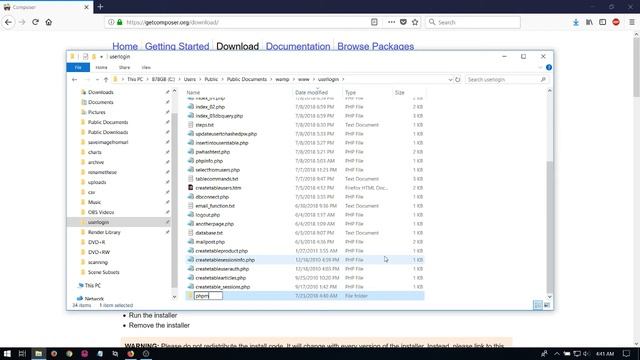Click Explorer Help question mark icon
The height and width of the screenshot is (360, 640).
(x=549, y=67)
